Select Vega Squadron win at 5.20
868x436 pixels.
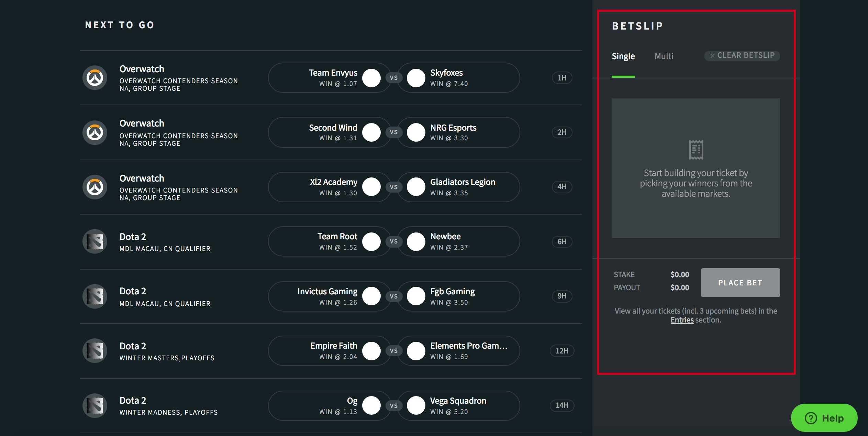(x=459, y=405)
